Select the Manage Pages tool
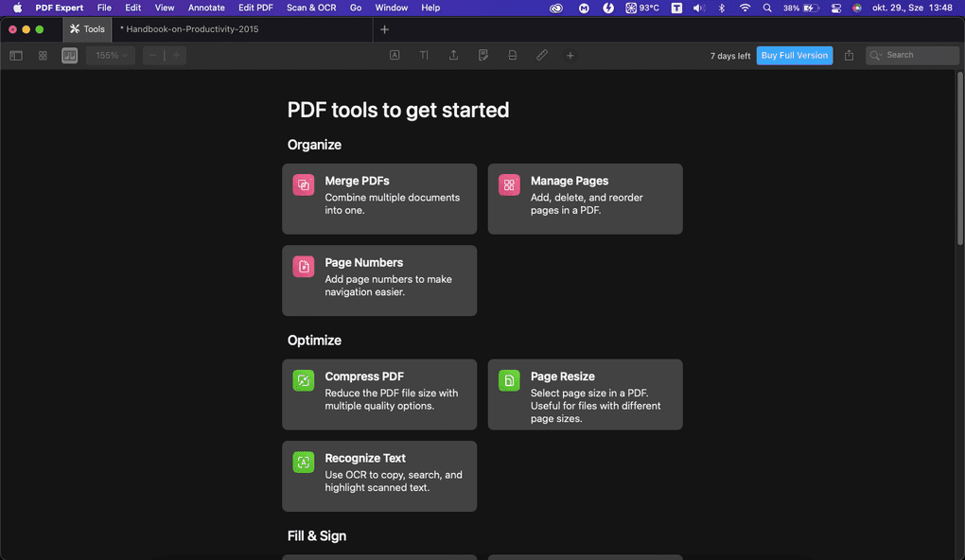This screenshot has width=965, height=560. click(x=585, y=198)
